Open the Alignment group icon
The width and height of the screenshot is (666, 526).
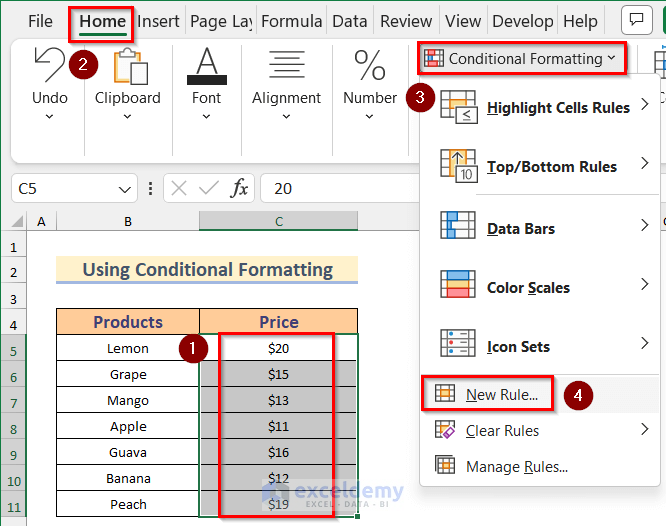click(286, 66)
